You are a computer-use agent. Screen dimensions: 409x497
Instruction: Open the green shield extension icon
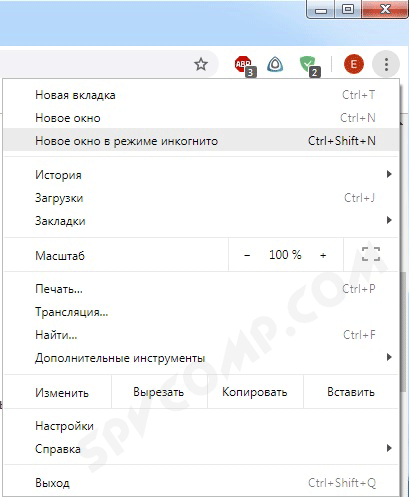pyautogui.click(x=310, y=66)
